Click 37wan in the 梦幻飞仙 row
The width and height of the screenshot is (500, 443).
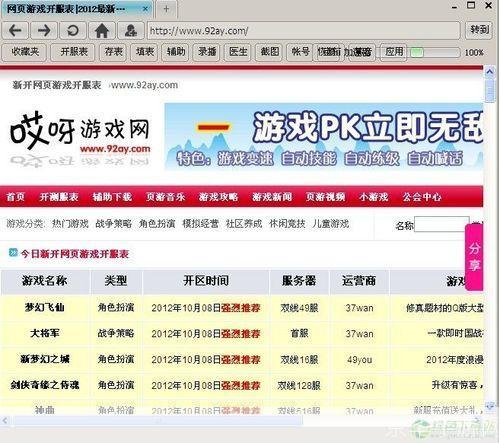click(x=359, y=308)
